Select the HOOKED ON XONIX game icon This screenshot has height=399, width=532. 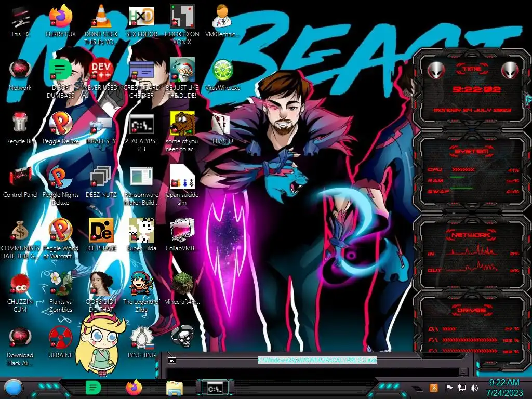[x=182, y=24]
